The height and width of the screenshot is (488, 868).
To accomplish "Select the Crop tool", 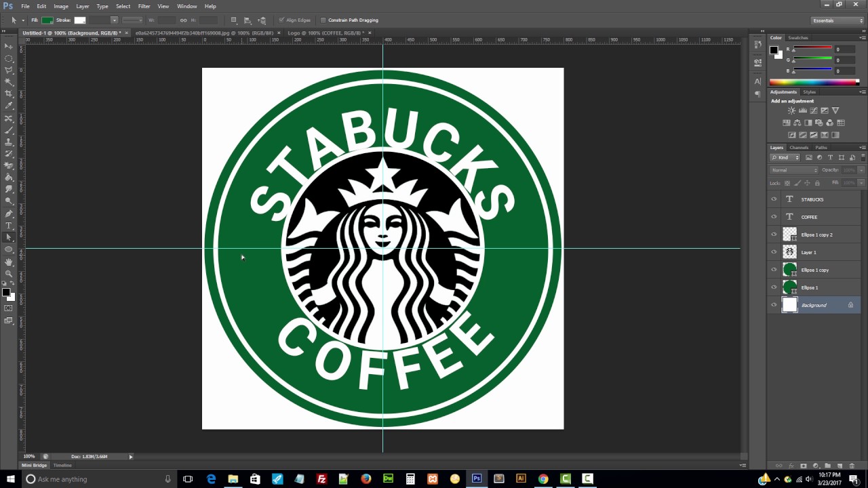I will (x=9, y=94).
